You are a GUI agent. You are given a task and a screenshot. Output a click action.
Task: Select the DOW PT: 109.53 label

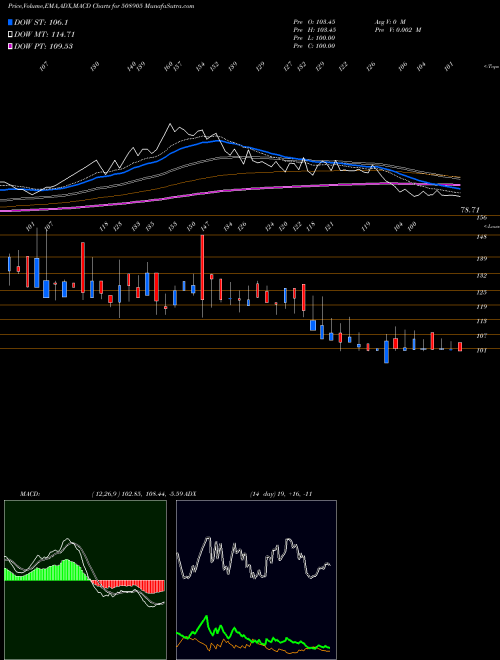[x=44, y=46]
